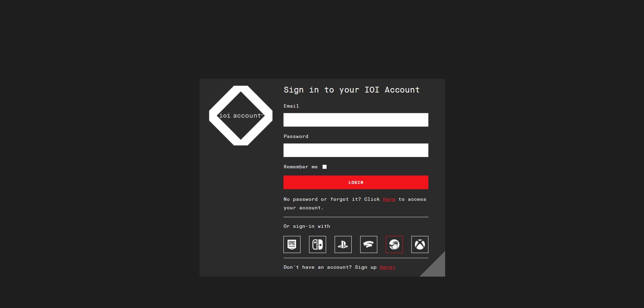Click the Password field label

pyautogui.click(x=296, y=136)
